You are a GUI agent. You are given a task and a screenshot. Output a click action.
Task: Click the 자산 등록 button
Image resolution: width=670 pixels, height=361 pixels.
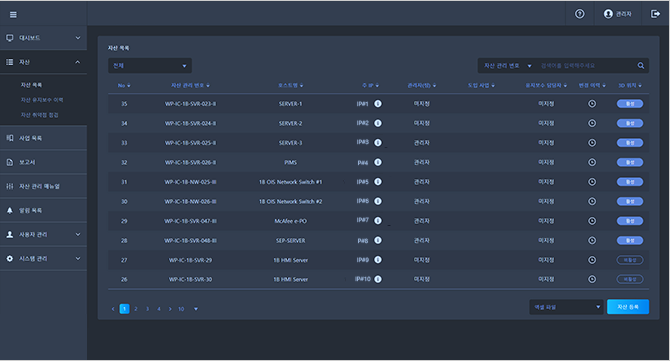(x=628, y=307)
